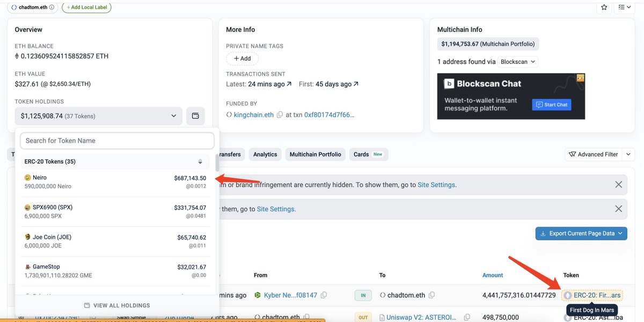Select the Neiro token row
644x322 pixels.
pos(115,181)
